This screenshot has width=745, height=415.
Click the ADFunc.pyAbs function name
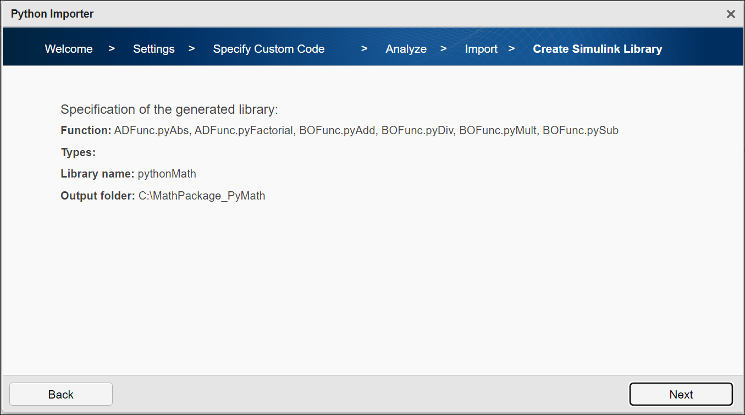pos(151,131)
